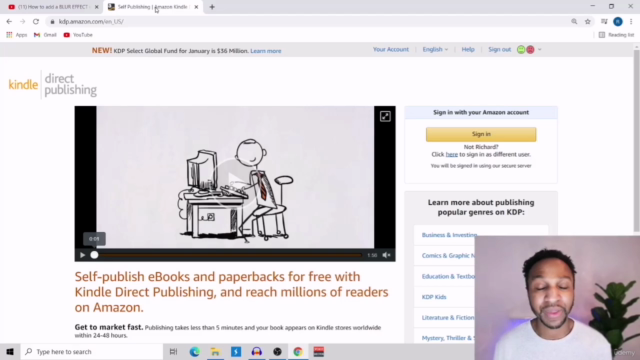Open the blue S app on taskbar
Viewport: 640px width, 360px height.
point(236,351)
